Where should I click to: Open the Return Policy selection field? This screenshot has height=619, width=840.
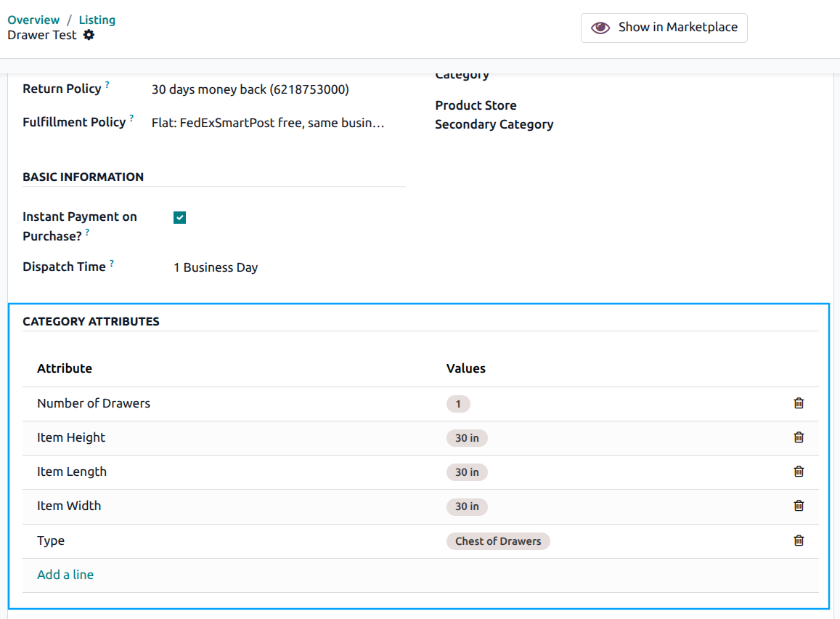pos(250,89)
